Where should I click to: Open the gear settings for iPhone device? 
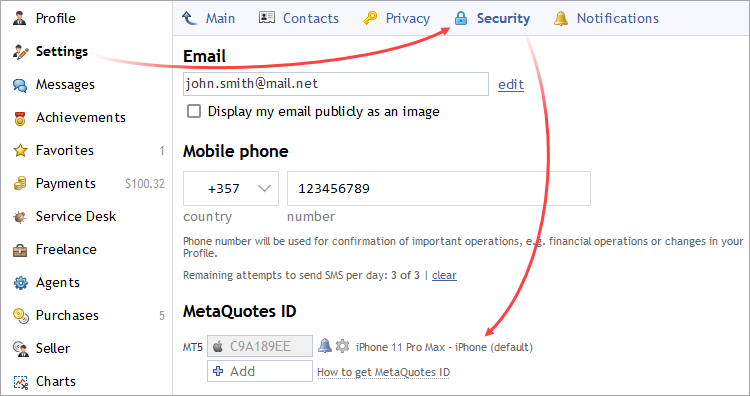click(x=342, y=346)
